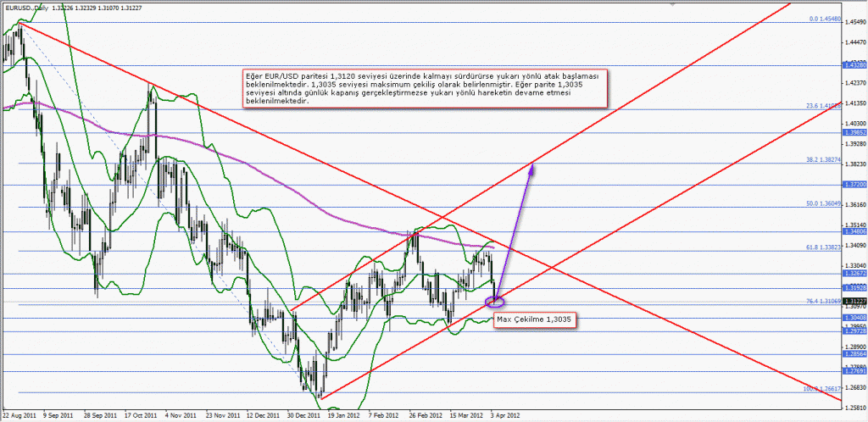Click the 1.28900 price axis value
868x422 pixels.
point(856,347)
